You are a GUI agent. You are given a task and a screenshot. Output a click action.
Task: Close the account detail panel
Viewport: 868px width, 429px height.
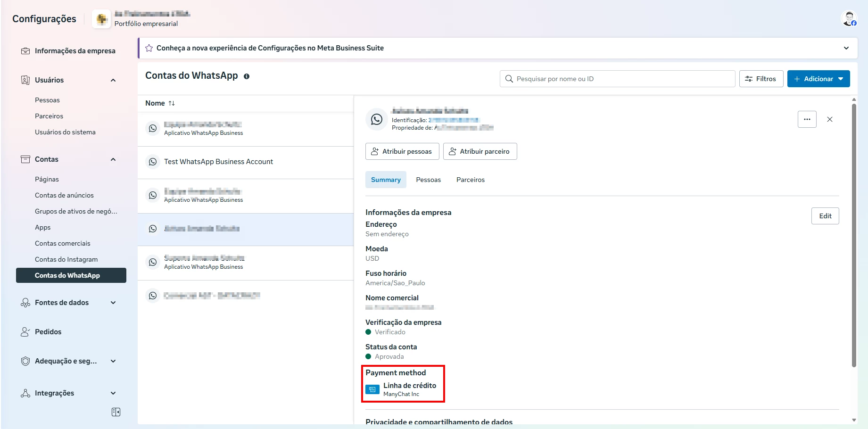point(830,119)
